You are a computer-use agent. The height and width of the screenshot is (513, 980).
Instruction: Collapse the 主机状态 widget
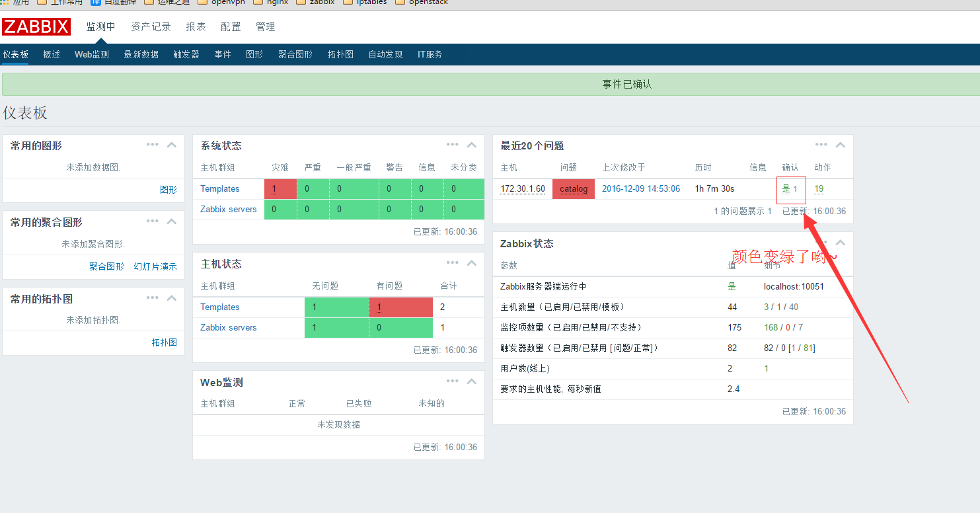coord(472,263)
